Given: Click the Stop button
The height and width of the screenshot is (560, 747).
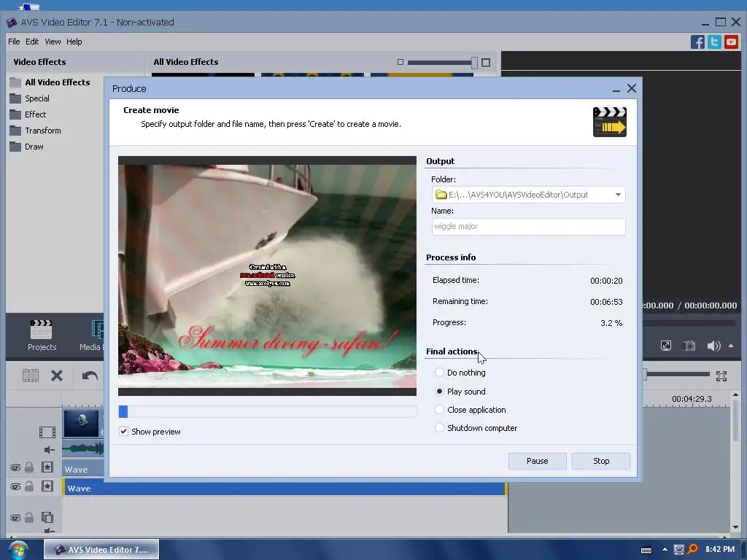Looking at the screenshot, I should [601, 461].
